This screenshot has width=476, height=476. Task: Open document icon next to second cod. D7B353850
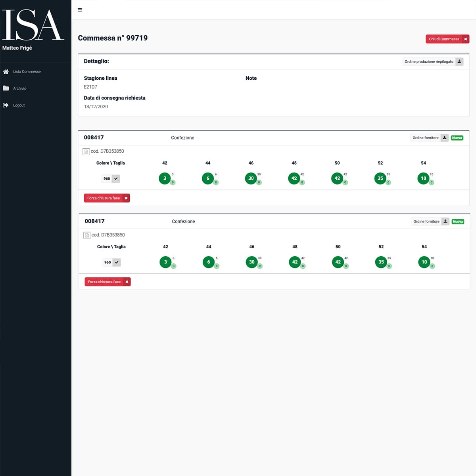pos(87,235)
